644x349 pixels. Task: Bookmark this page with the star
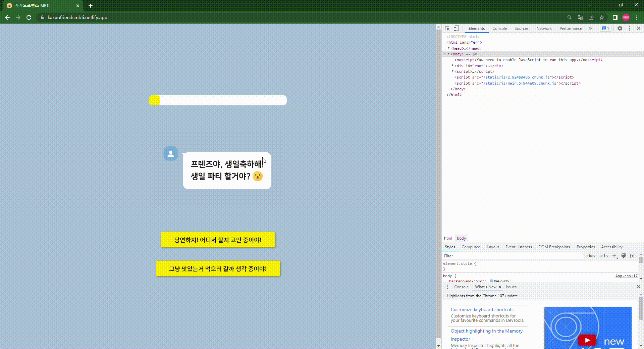(602, 17)
